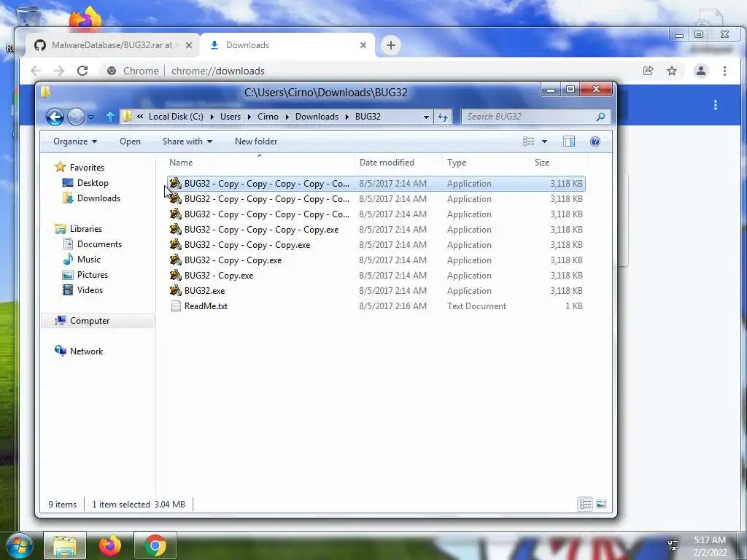Viewport: 747px width, 560px height.
Task: Bookmark page with Chrome star icon
Action: [672, 71]
